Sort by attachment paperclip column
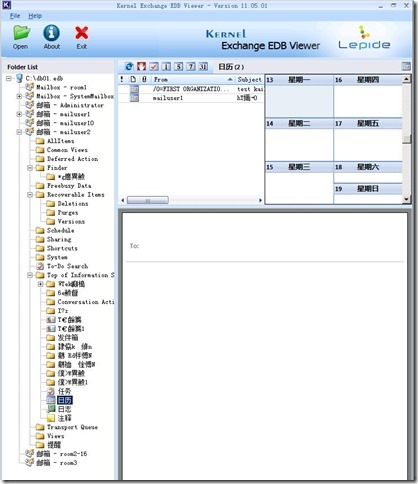Image resolution: width=418 pixels, height=484 pixels. click(x=144, y=79)
